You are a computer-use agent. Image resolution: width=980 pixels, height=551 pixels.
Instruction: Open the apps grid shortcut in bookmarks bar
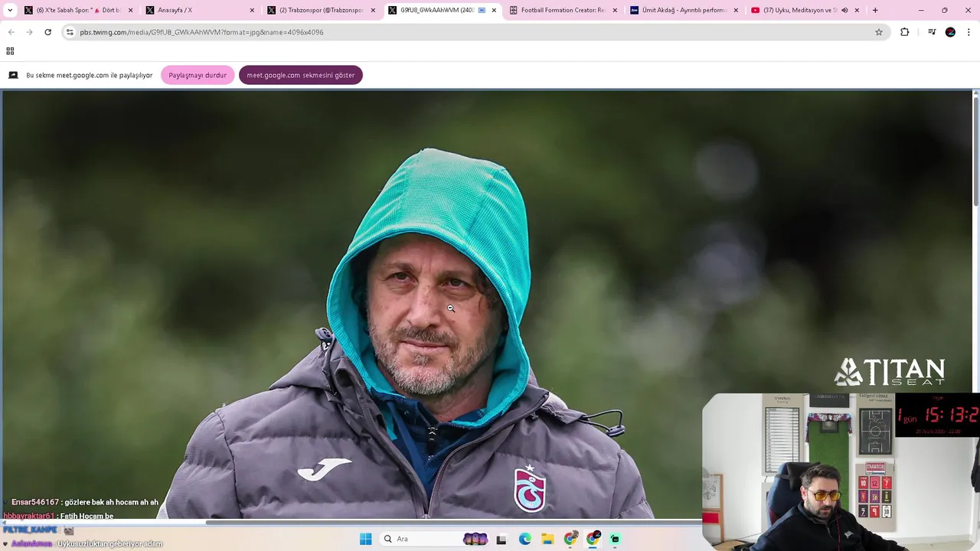10,51
